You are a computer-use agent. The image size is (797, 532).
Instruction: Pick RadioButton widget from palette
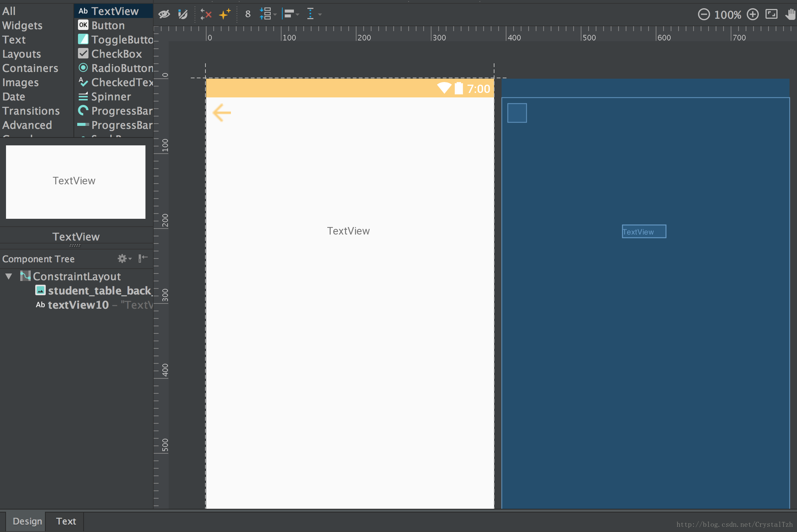pos(114,68)
